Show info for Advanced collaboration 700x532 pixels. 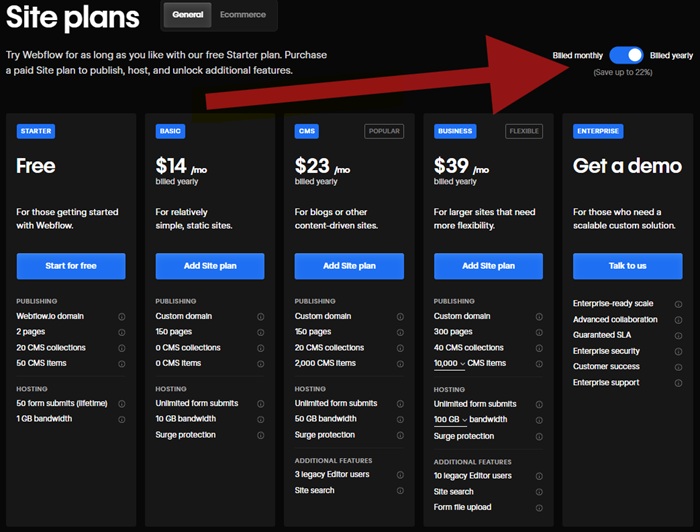(x=679, y=320)
